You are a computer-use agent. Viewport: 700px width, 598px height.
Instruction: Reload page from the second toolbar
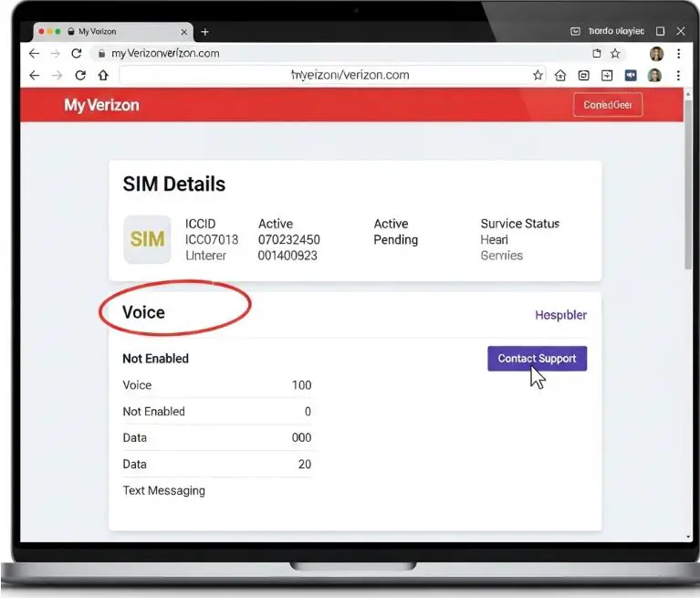(80, 75)
